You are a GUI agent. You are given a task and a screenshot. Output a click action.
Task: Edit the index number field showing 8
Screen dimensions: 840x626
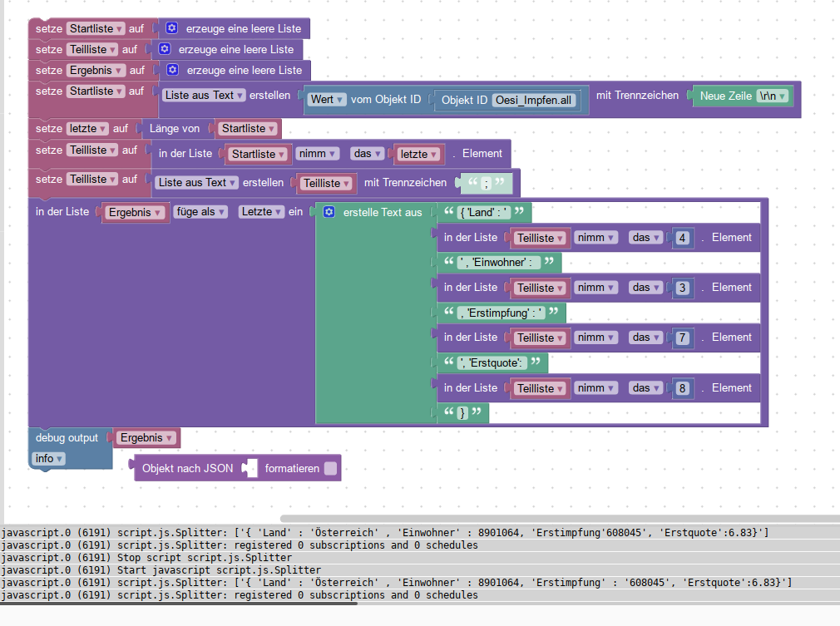click(682, 388)
